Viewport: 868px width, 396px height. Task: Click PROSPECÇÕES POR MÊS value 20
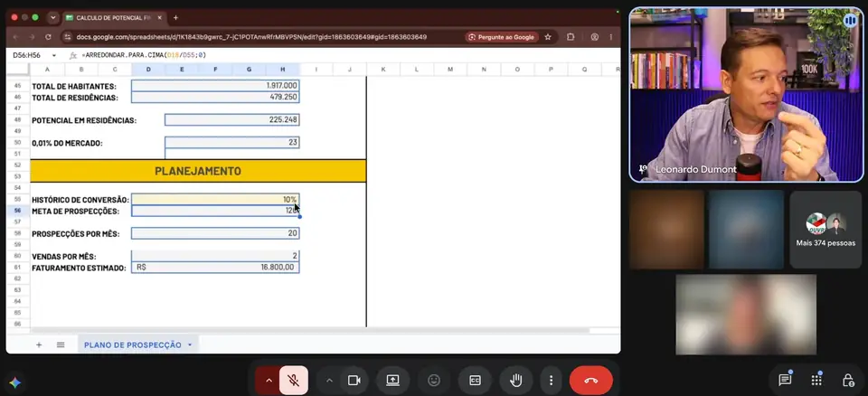[x=215, y=234]
